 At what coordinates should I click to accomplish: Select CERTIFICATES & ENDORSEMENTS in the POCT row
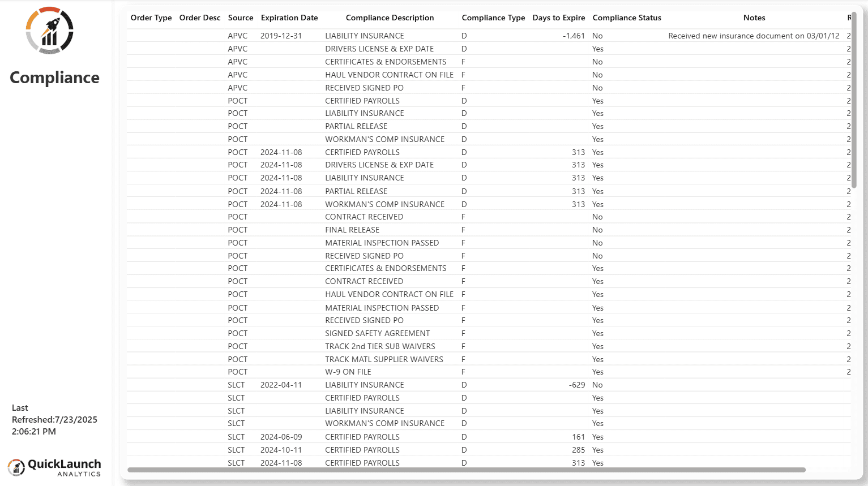click(x=386, y=268)
